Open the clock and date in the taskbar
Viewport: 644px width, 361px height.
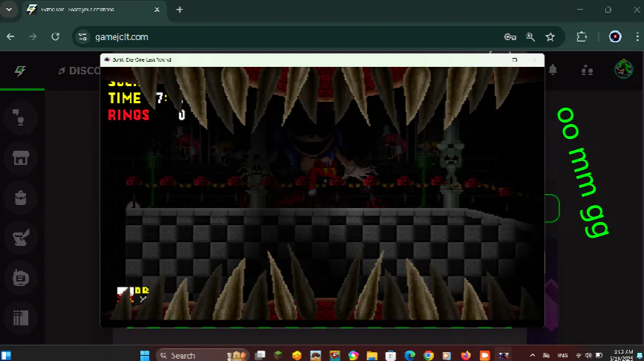point(623,355)
